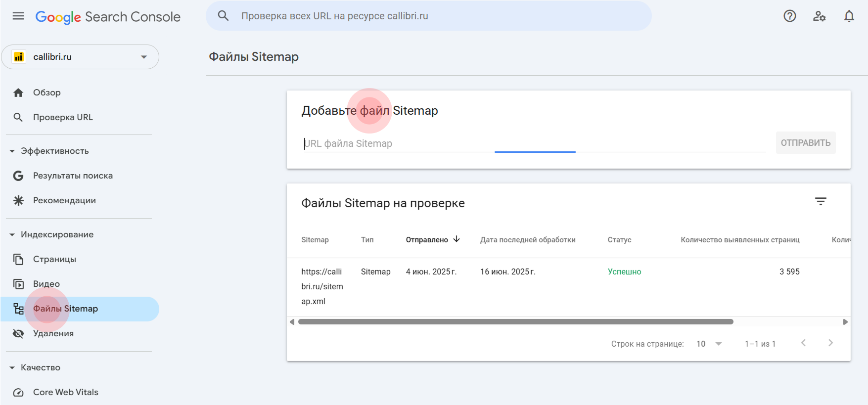Open Обзор in the sidebar
Viewport: 868px width, 405px height.
click(x=47, y=92)
